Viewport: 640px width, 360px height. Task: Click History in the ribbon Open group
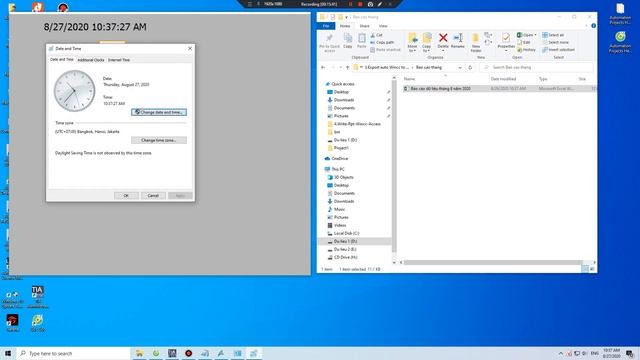(x=527, y=50)
